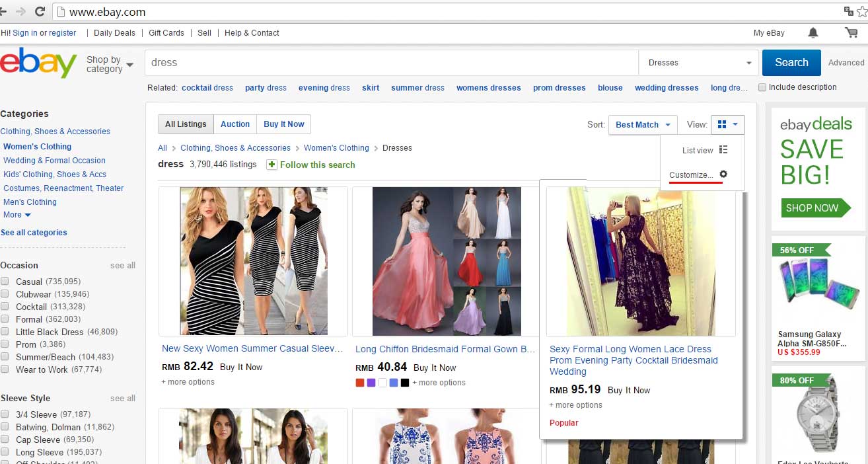The height and width of the screenshot is (464, 868).
Task: Go to Women's Clothing breadcrumb
Action: [x=336, y=148]
